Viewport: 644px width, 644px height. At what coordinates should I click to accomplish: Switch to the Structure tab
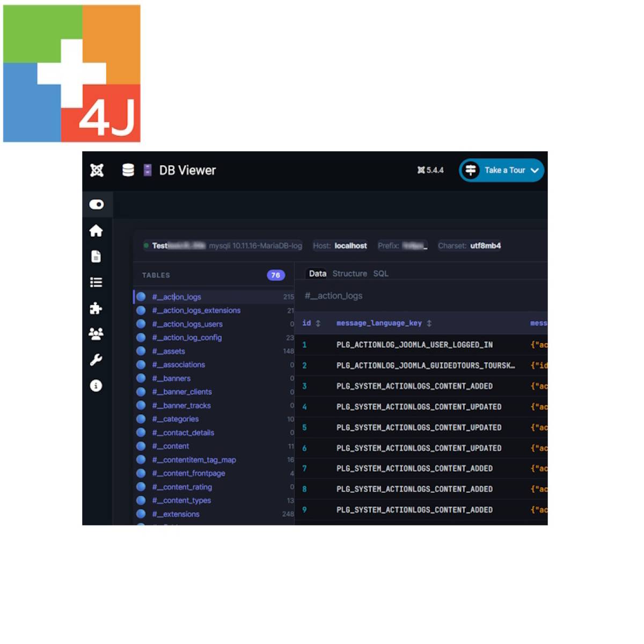point(349,274)
